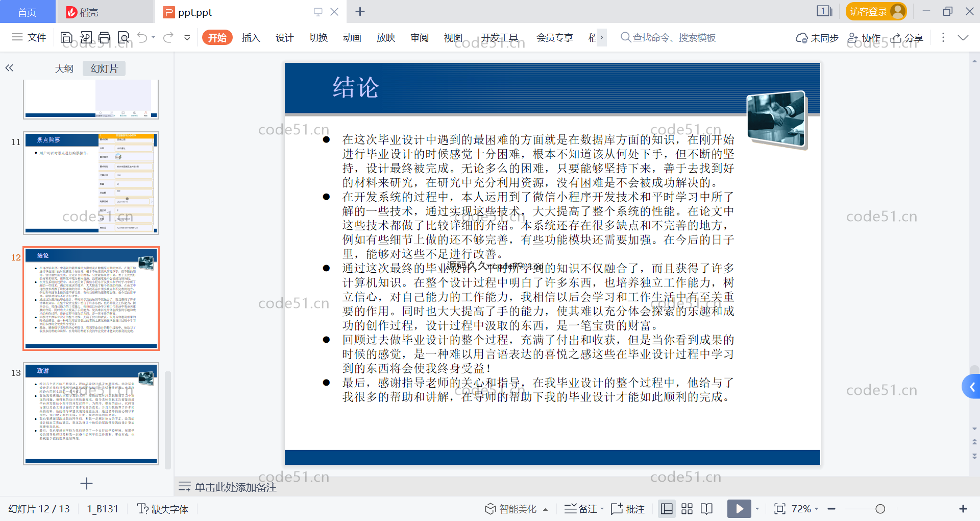Open the 72% zoom level dropdown

click(x=805, y=509)
